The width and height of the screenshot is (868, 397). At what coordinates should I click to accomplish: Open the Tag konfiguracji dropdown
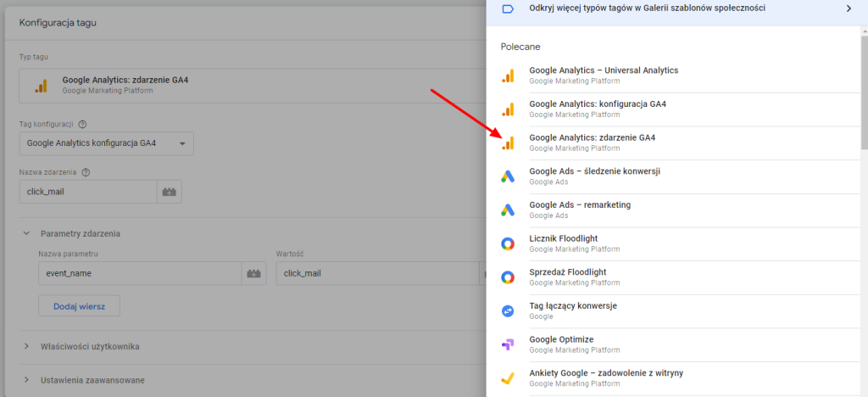click(x=106, y=143)
